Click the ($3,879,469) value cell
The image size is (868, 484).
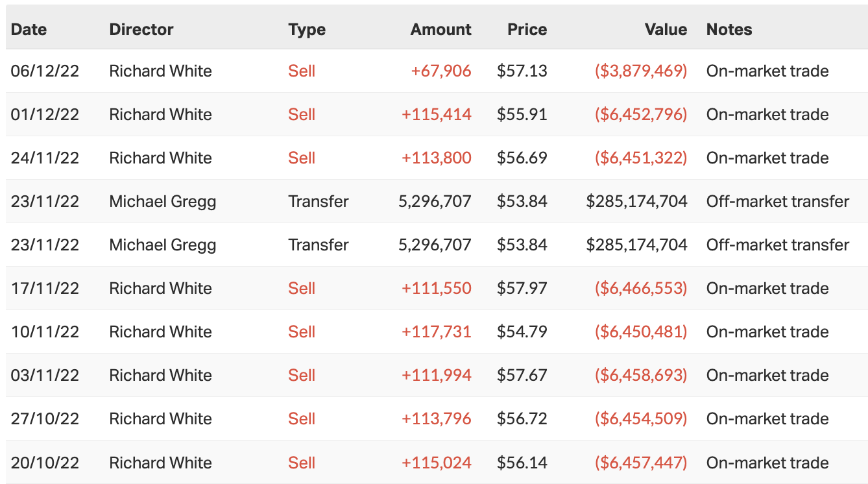(640, 71)
